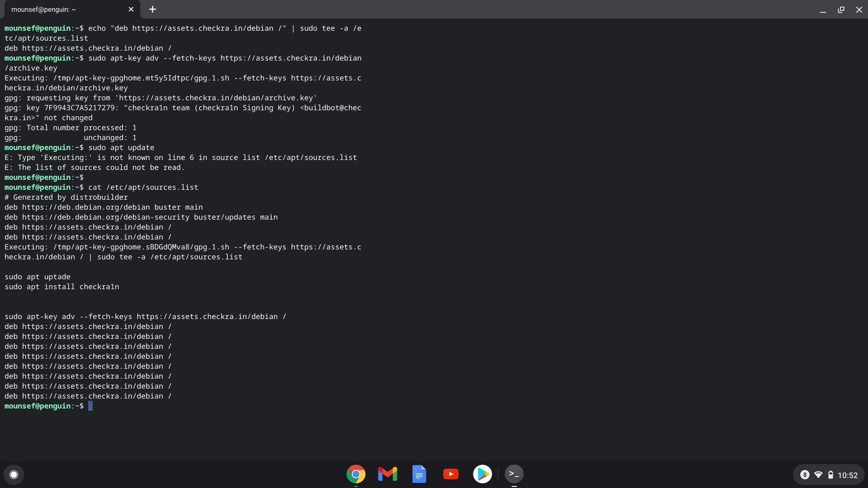The width and height of the screenshot is (868, 488).
Task: Open Chrome browser from the shelf
Action: 356,474
